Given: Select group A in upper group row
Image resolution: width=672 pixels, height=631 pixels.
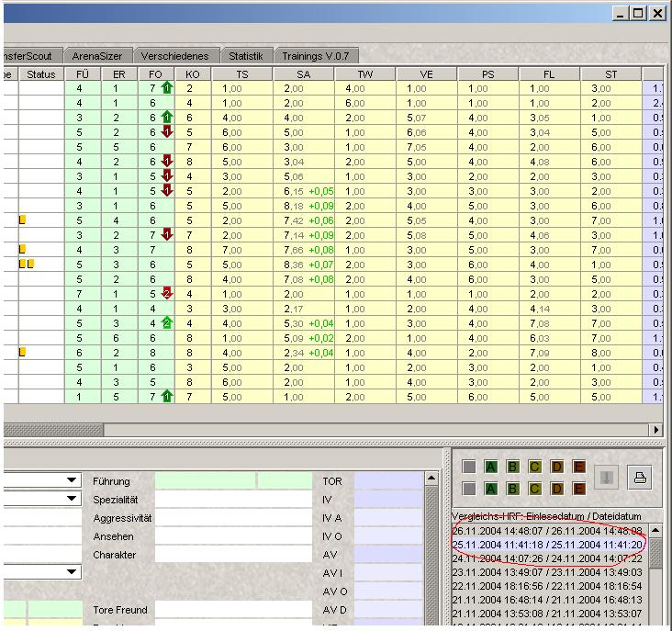Looking at the screenshot, I should pyautogui.click(x=491, y=467).
